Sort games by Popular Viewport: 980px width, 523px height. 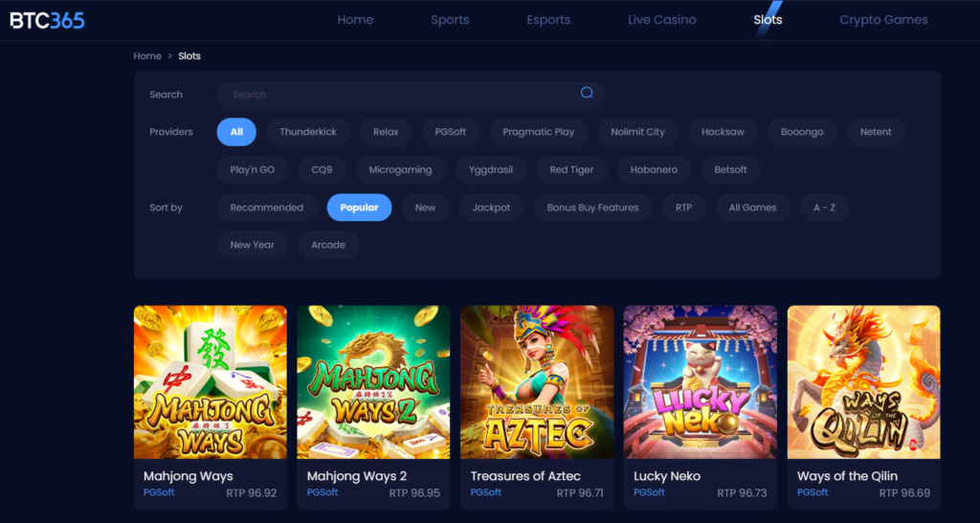coord(360,207)
